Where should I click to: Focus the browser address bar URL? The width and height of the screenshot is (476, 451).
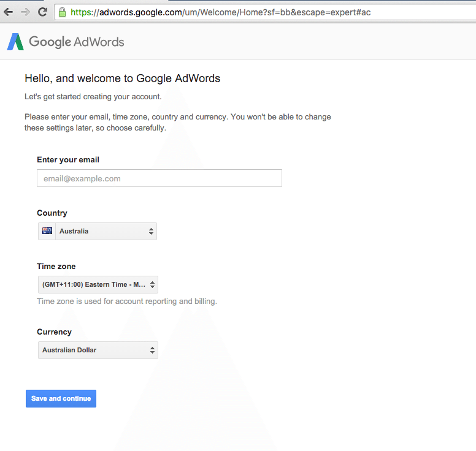pyautogui.click(x=220, y=12)
